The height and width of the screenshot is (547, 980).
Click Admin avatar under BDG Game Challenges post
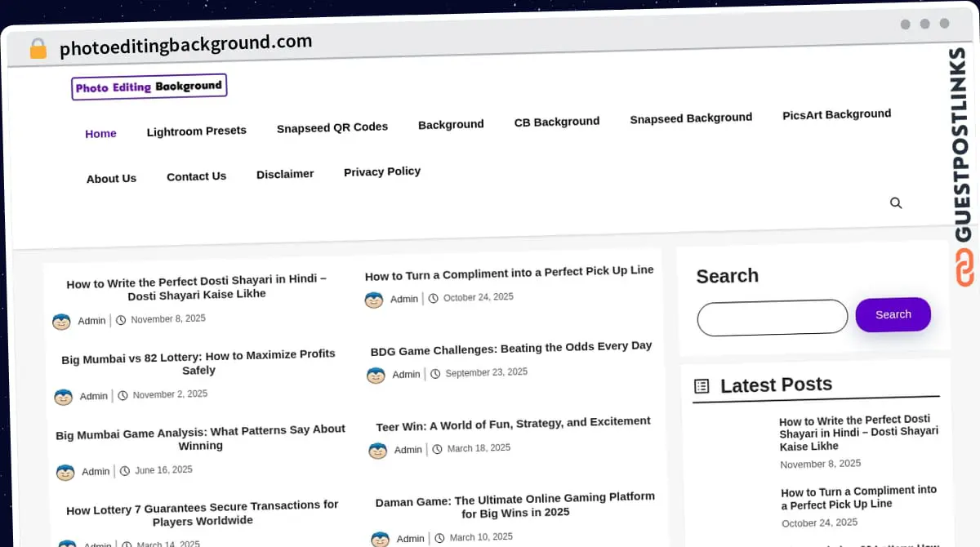tap(376, 375)
